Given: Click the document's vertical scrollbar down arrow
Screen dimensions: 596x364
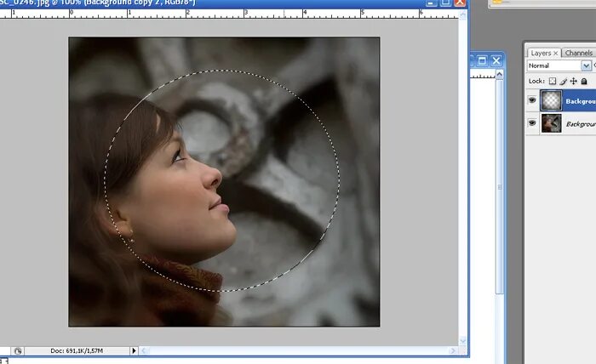Looking at the screenshot, I should [463, 340].
